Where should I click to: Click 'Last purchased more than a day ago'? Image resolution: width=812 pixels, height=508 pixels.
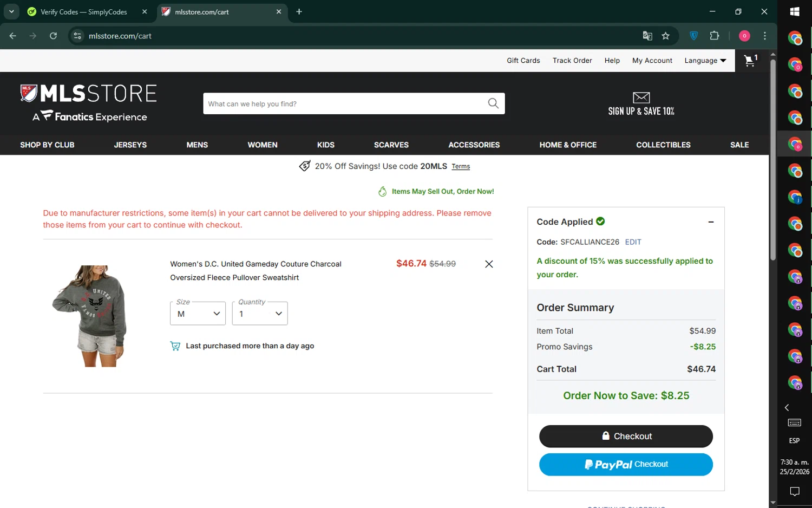[x=250, y=346]
